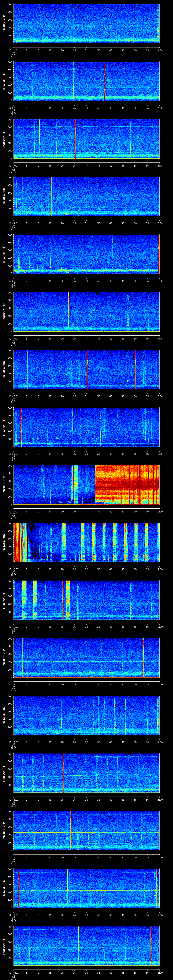The image size is (173, 980).
Task: Select the '12:03:00' start time label
Action: point(13,166)
